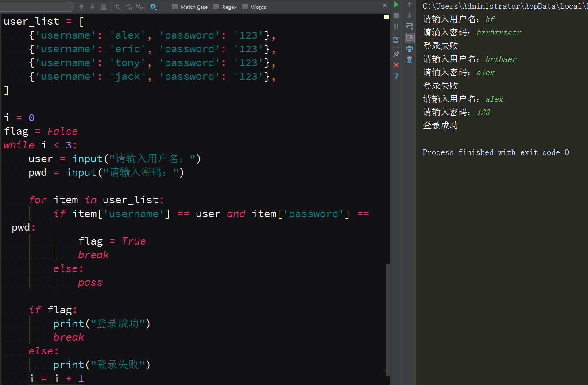Pin the run tab
Viewport: 588px width, 385px height.
point(396,54)
